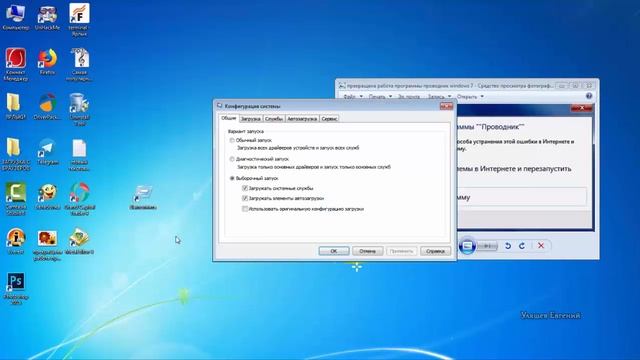Image resolution: width=640 pixels, height=360 pixels.
Task: Uncheck Загружать системные службы checkbox
Action: (245, 188)
